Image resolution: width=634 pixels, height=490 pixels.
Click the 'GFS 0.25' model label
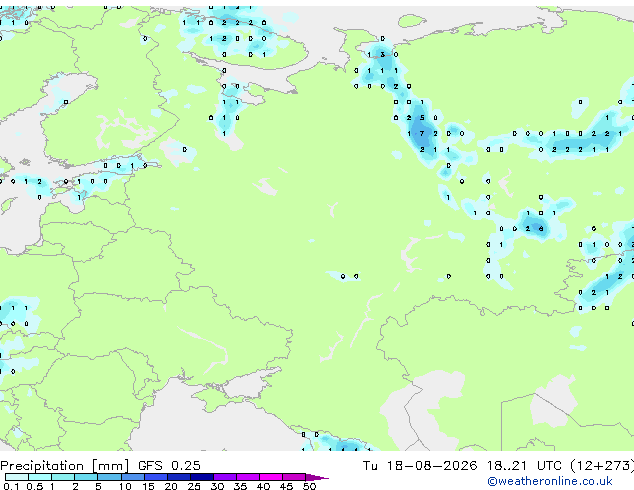pyautogui.click(x=169, y=465)
